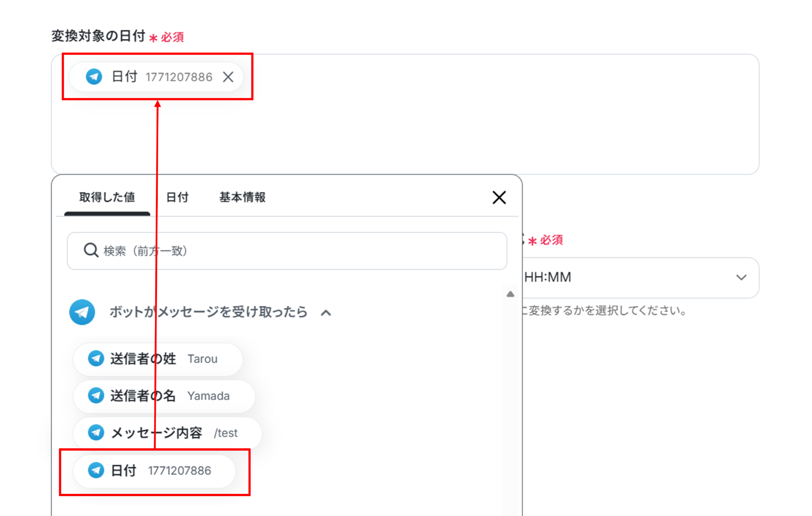812x516 pixels.
Task: Click the Telegram icon on 送信者の名 chip
Action: tap(96, 396)
